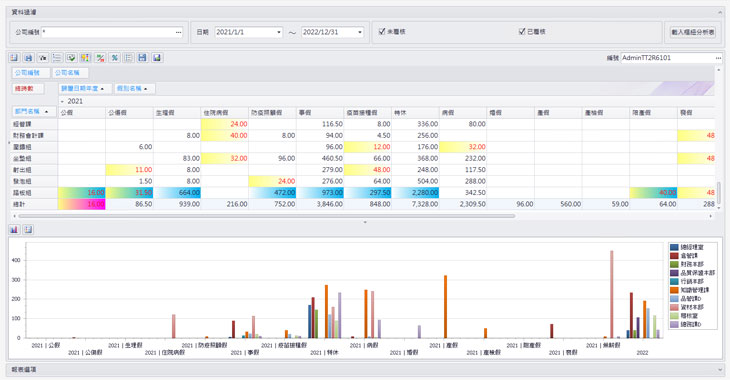Show chart view via bar chart icon
The height and width of the screenshot is (380, 730).
click(x=14, y=230)
